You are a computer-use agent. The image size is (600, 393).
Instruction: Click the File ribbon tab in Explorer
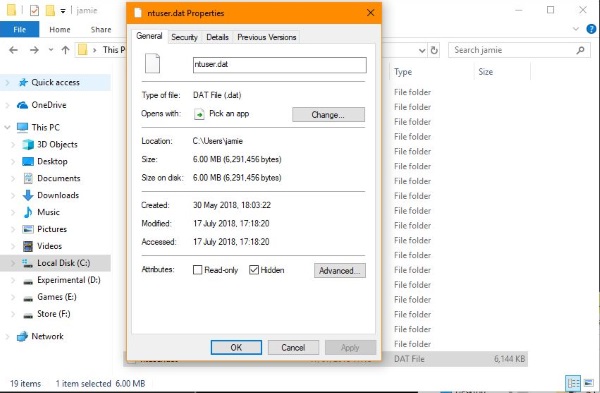[20, 29]
